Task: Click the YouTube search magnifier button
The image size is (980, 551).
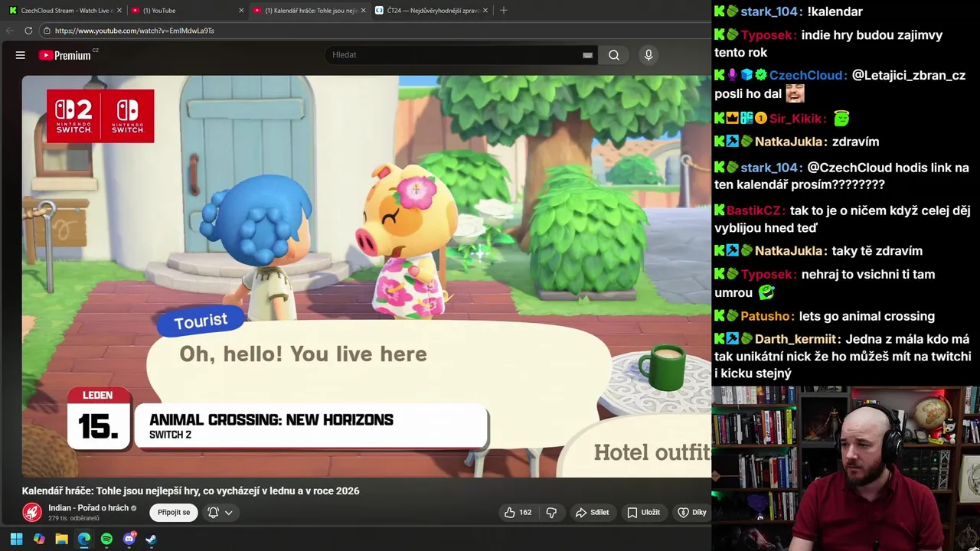Action: coord(614,55)
